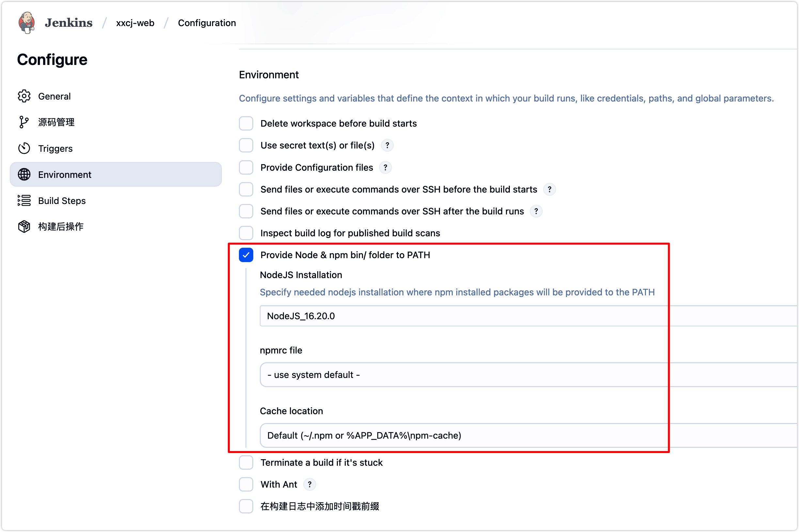Go to Build Steps section in sidebar
Screen dimensions: 799x532
click(62, 200)
